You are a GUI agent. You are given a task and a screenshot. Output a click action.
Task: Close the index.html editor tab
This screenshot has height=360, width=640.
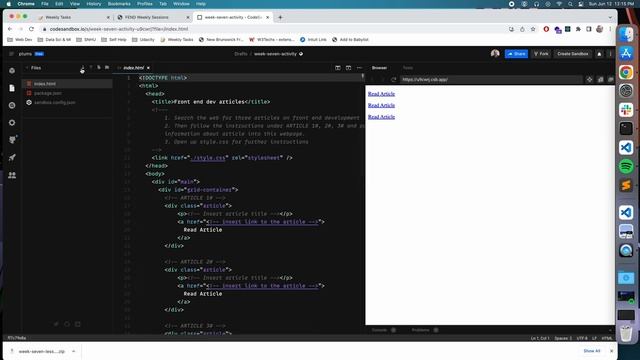(x=148, y=68)
